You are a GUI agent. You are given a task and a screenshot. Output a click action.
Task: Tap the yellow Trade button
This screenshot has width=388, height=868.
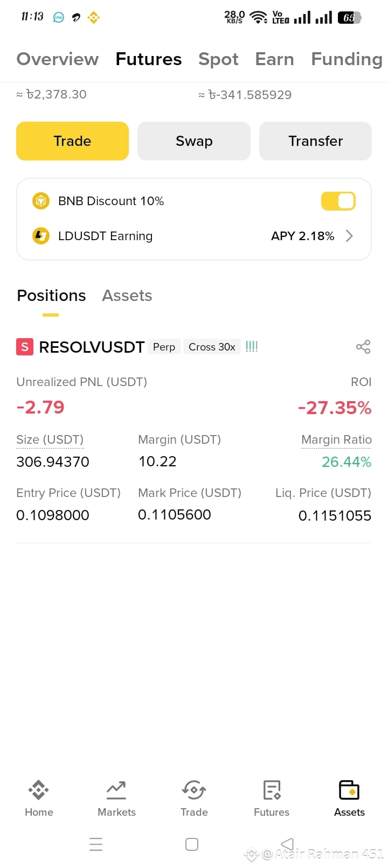coord(72,141)
